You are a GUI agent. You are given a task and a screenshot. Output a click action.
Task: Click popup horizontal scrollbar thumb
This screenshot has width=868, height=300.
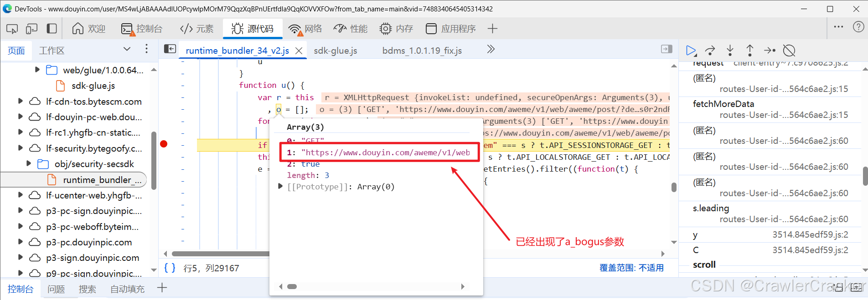292,286
